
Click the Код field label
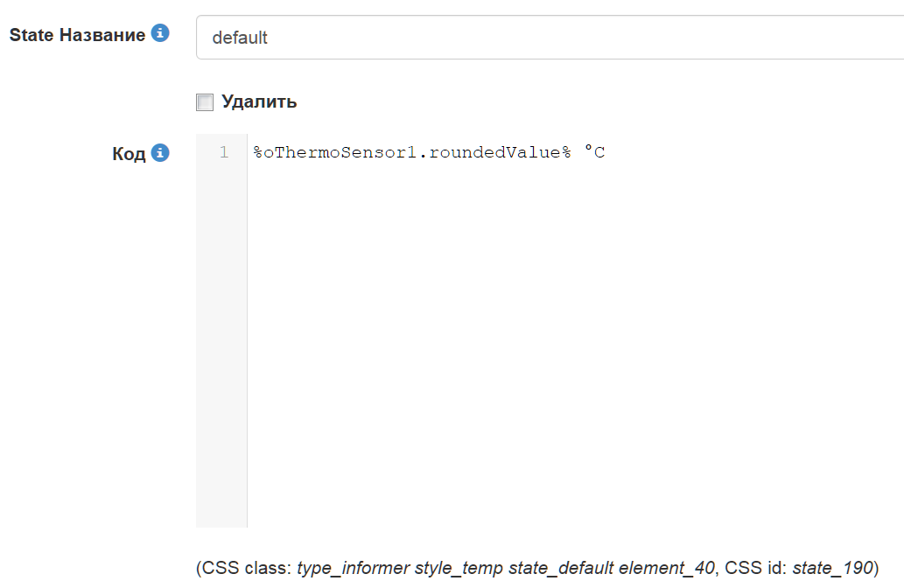click(129, 154)
